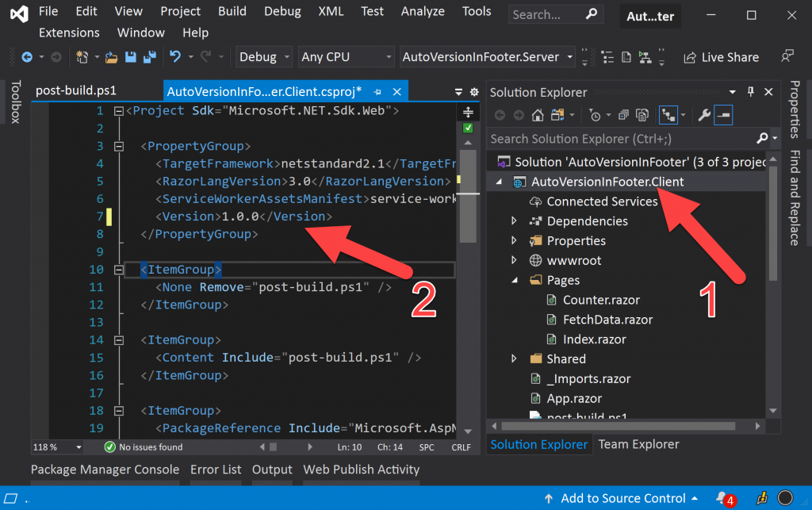Click the editor split window icon

point(468,112)
